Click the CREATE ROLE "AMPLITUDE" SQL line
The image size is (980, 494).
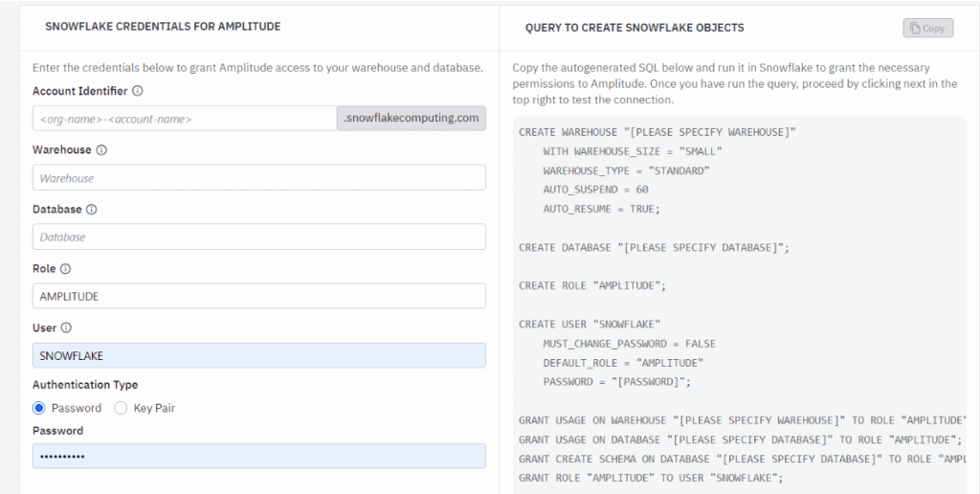[x=591, y=285]
